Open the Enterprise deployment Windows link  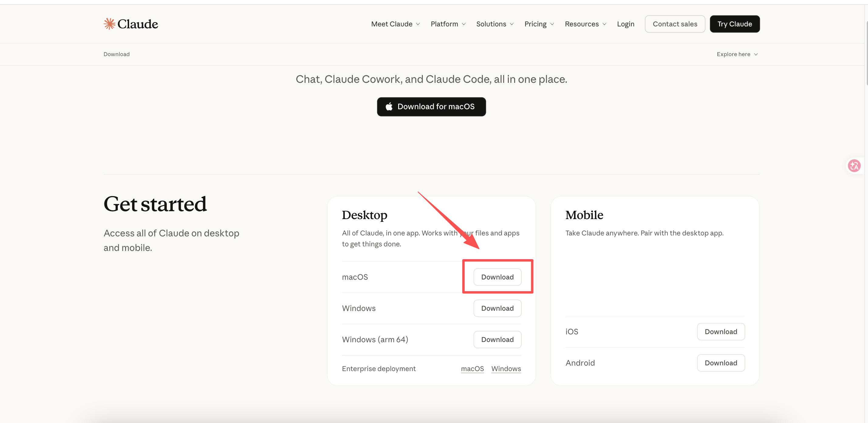[506, 369]
